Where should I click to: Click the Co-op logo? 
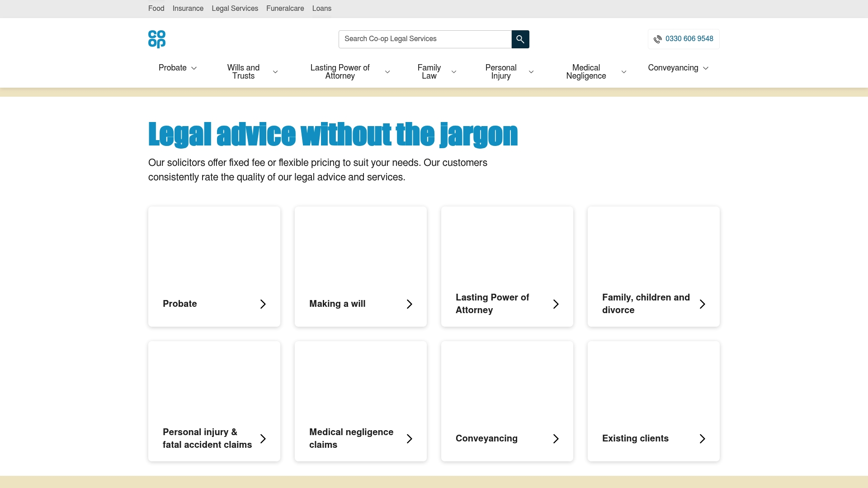(x=156, y=39)
